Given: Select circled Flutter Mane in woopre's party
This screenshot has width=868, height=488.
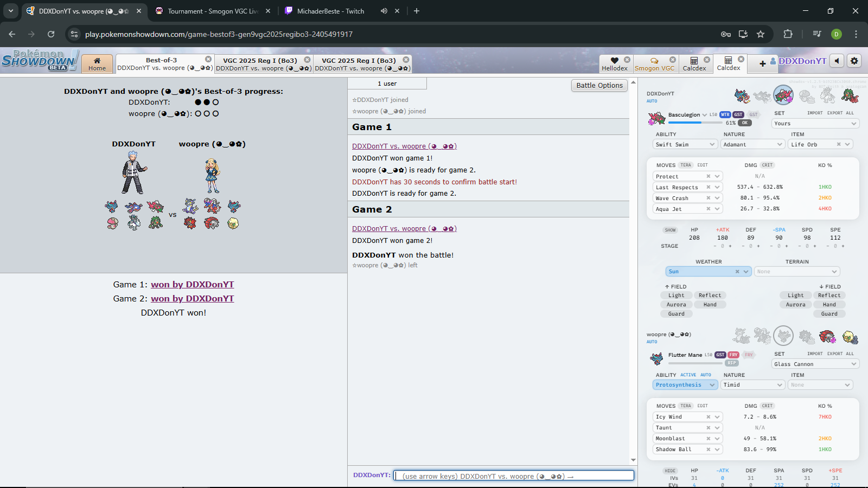Looking at the screenshot, I should [x=783, y=336].
